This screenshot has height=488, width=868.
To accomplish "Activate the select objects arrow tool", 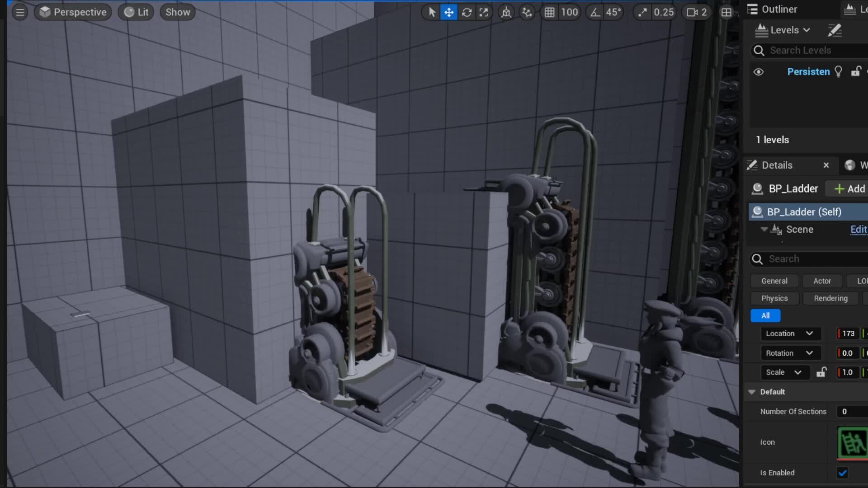I will (432, 12).
